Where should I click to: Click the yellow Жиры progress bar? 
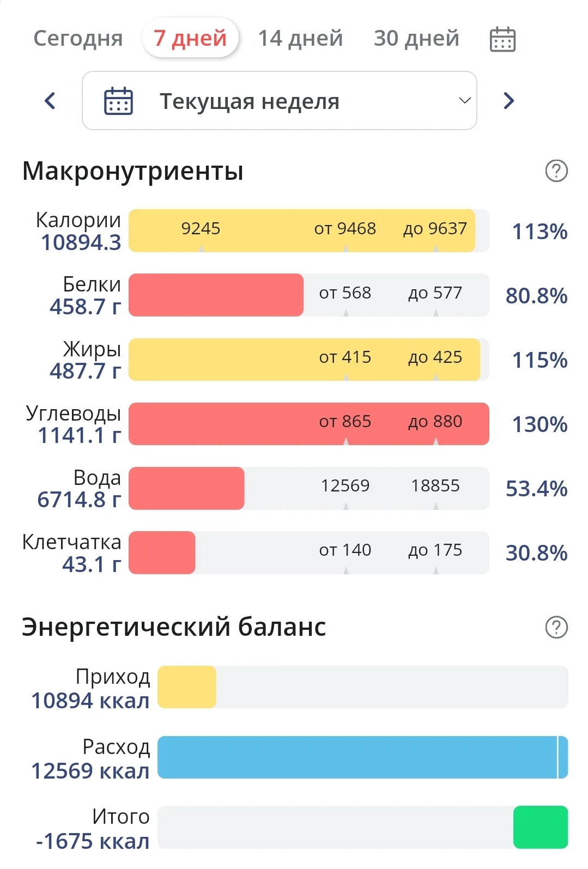coord(304,359)
